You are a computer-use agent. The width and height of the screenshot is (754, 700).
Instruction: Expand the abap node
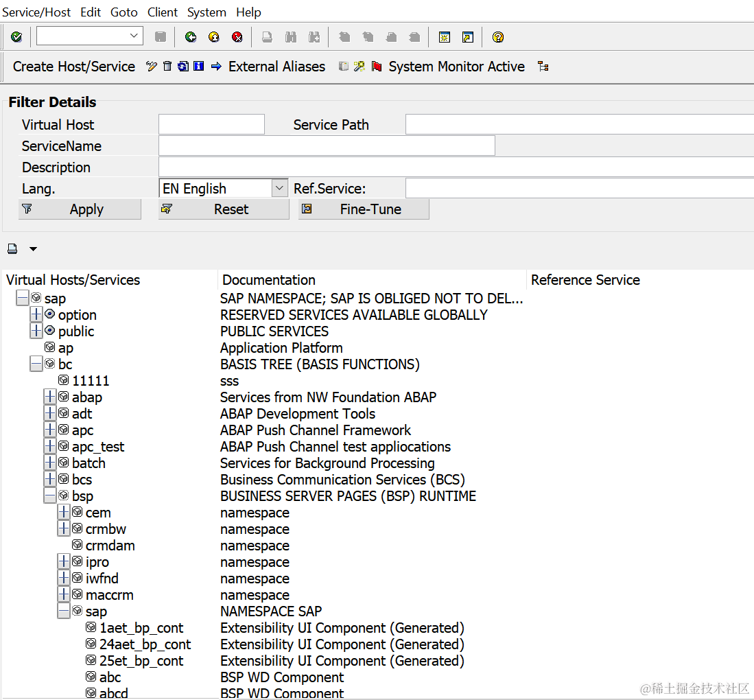point(50,397)
